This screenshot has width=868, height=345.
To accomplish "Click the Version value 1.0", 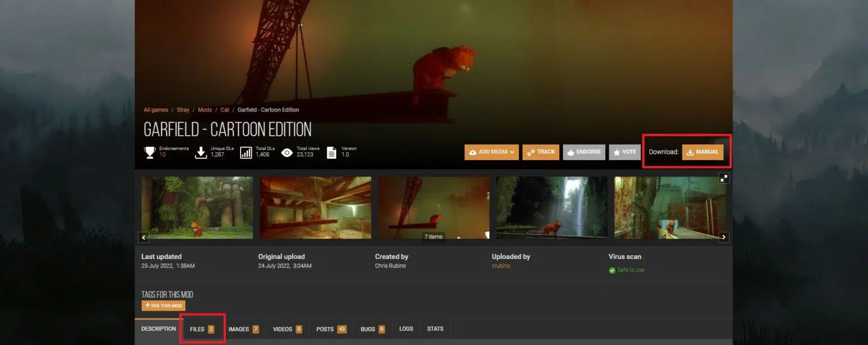I will (x=345, y=154).
